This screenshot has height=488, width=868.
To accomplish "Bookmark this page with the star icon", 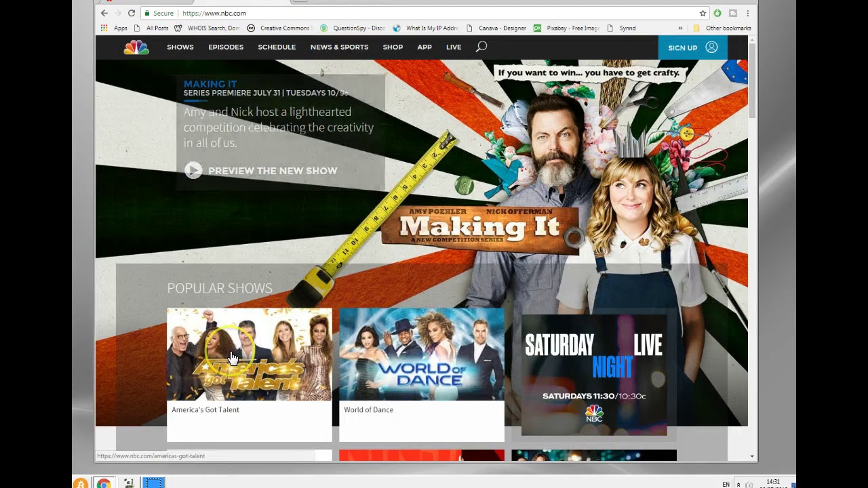I will (x=703, y=13).
